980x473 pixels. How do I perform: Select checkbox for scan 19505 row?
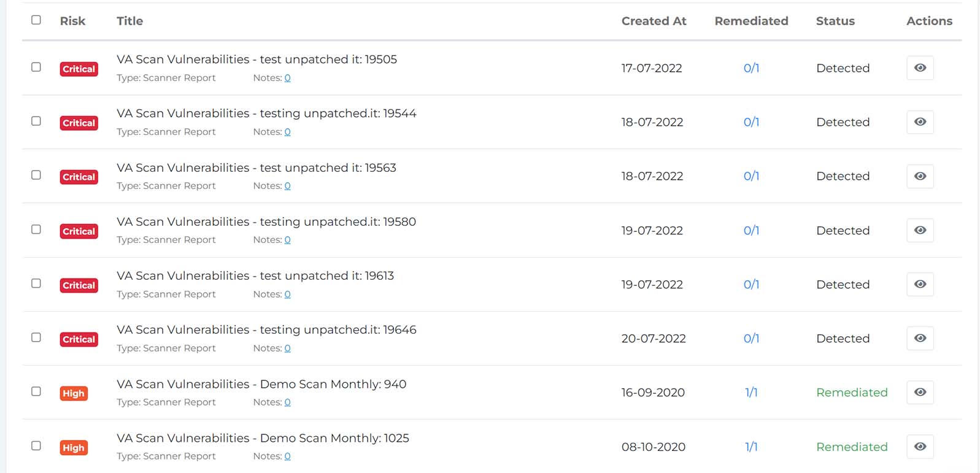(36, 67)
